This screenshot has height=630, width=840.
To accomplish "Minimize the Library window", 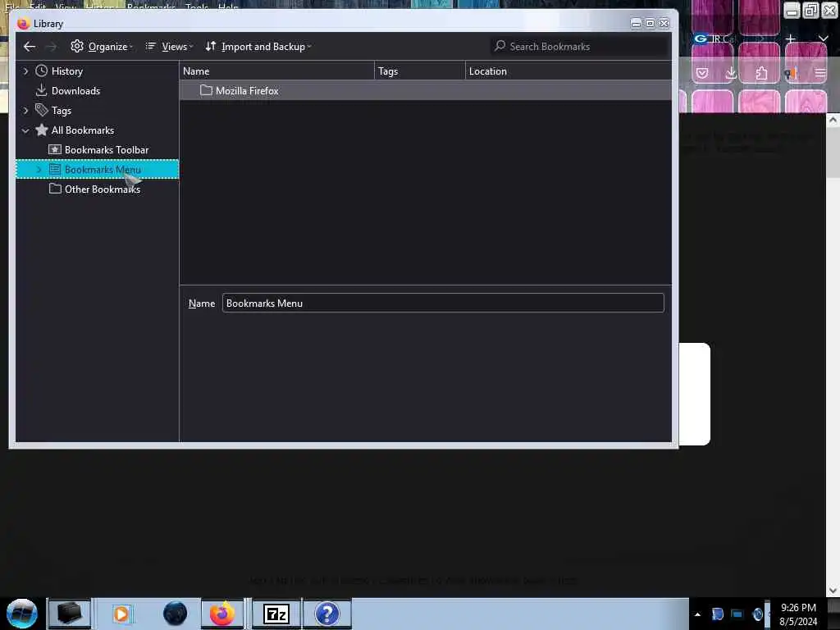I will click(x=636, y=23).
